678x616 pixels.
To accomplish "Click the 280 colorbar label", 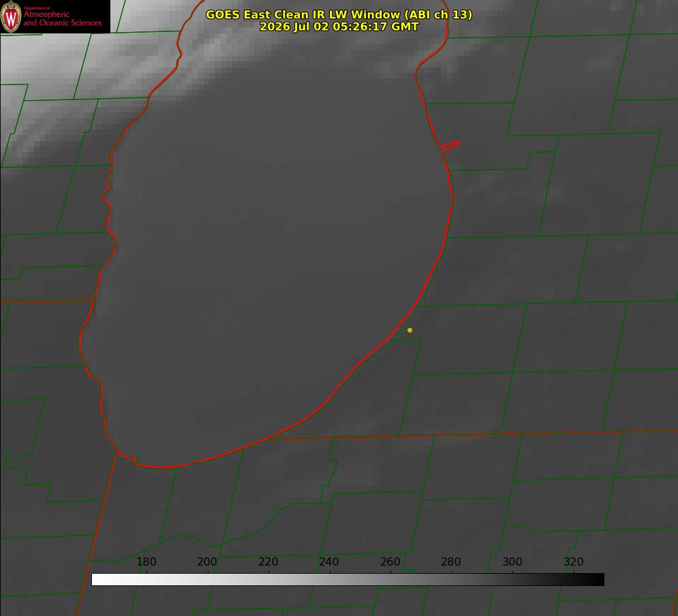I will 451,561.
